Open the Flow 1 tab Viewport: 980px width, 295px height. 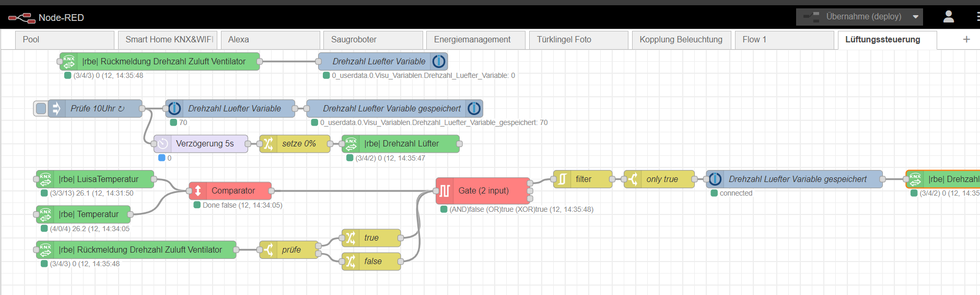(x=785, y=40)
